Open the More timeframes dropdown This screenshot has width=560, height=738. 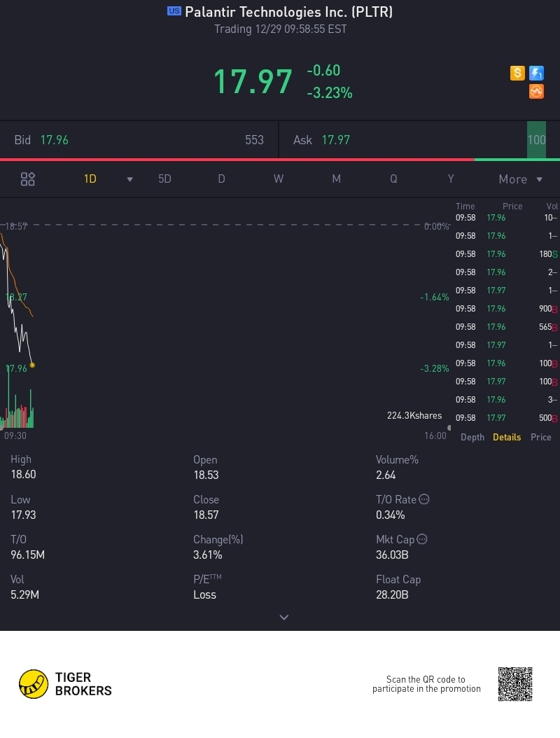[x=521, y=179]
